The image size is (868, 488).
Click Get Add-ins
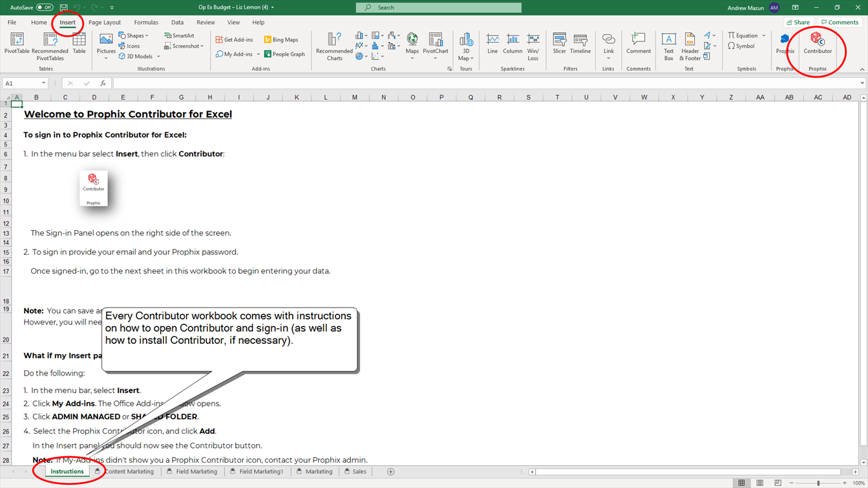[234, 39]
